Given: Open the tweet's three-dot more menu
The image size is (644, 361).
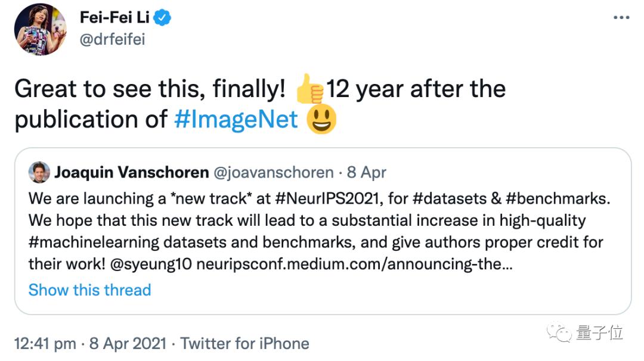Looking at the screenshot, I should 621,18.
